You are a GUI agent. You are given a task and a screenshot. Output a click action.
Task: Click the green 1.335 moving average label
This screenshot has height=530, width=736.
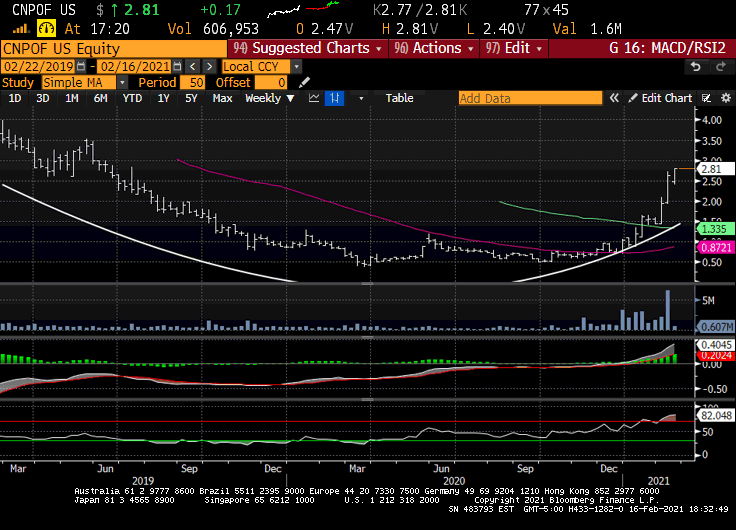coord(715,229)
